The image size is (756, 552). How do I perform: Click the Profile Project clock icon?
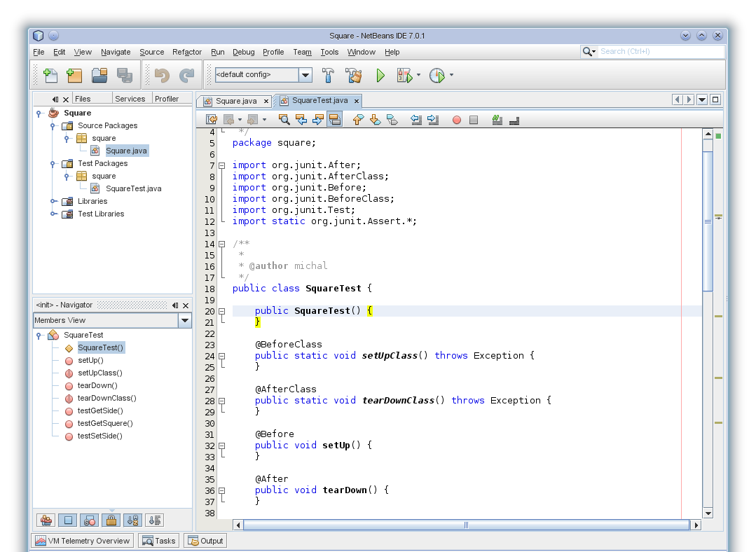point(437,75)
